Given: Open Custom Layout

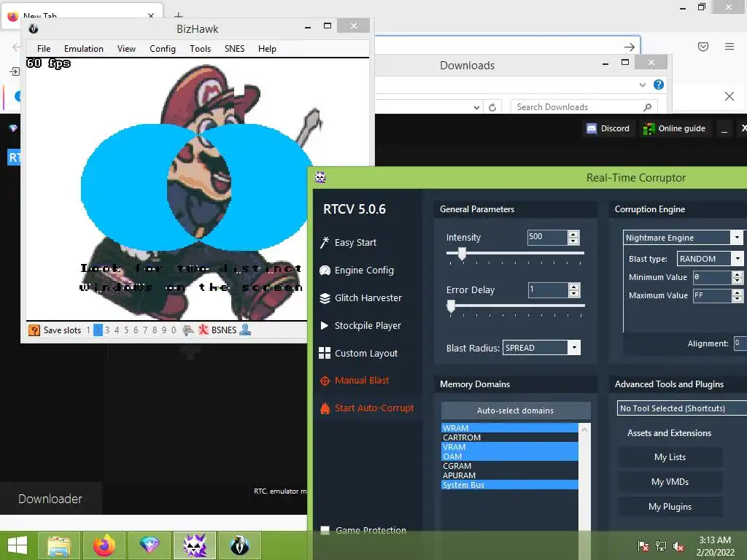Looking at the screenshot, I should coord(358,354).
